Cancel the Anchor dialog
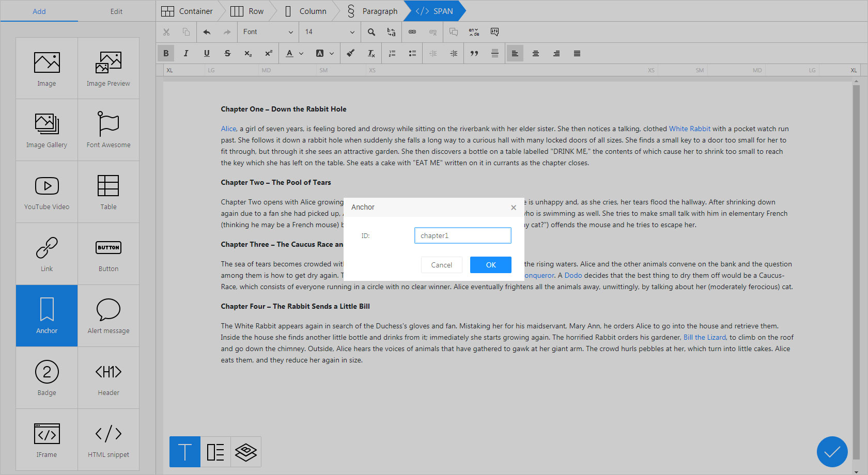The width and height of the screenshot is (868, 475). 442,265
